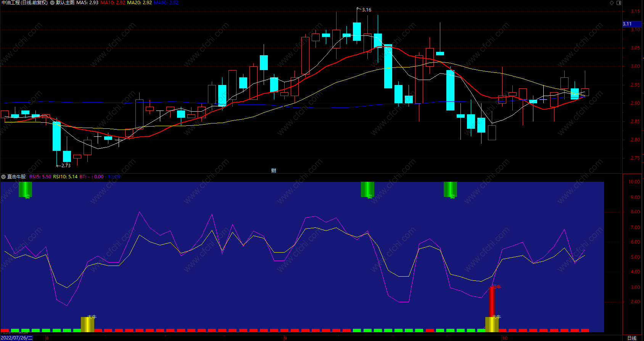Screen dimensions: 644x341
Task: Click the right green 卖 signal bar
Action: (450, 190)
